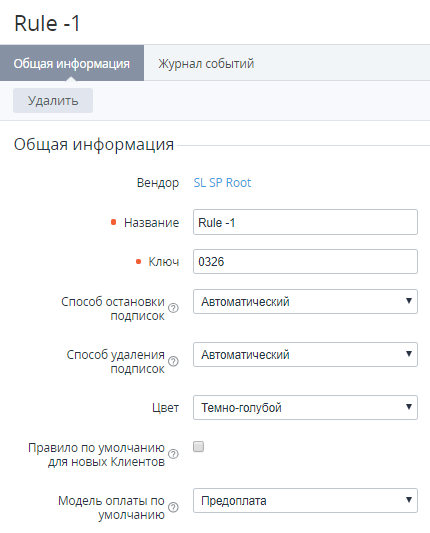Open the SL SP Root vendor link
Screen dimensions: 430x533
click(x=222, y=183)
